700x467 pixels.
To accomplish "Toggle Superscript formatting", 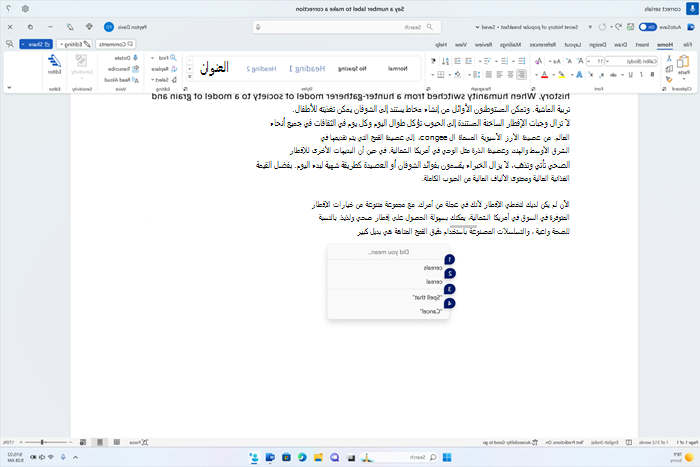I will pos(590,75).
